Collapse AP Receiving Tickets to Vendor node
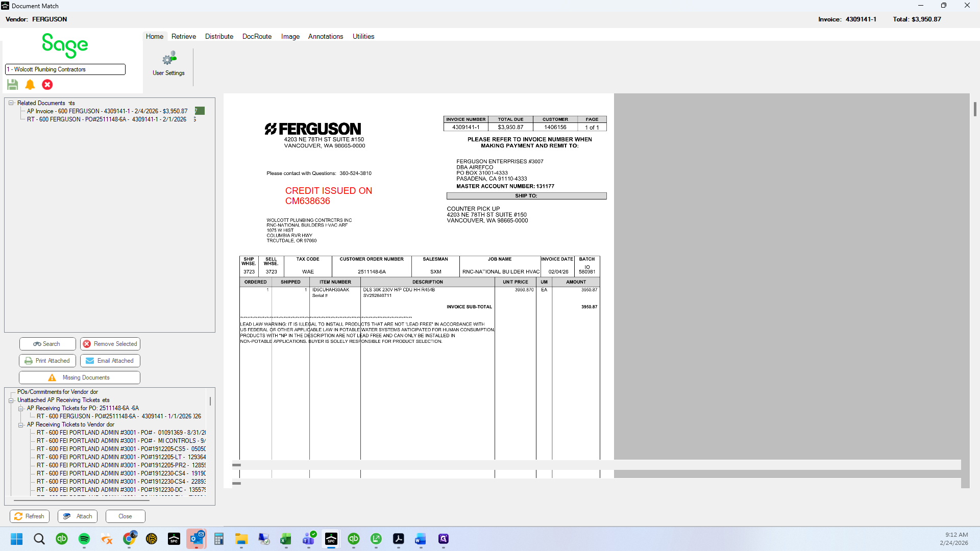This screenshot has height=551, width=980. pyautogui.click(x=21, y=425)
